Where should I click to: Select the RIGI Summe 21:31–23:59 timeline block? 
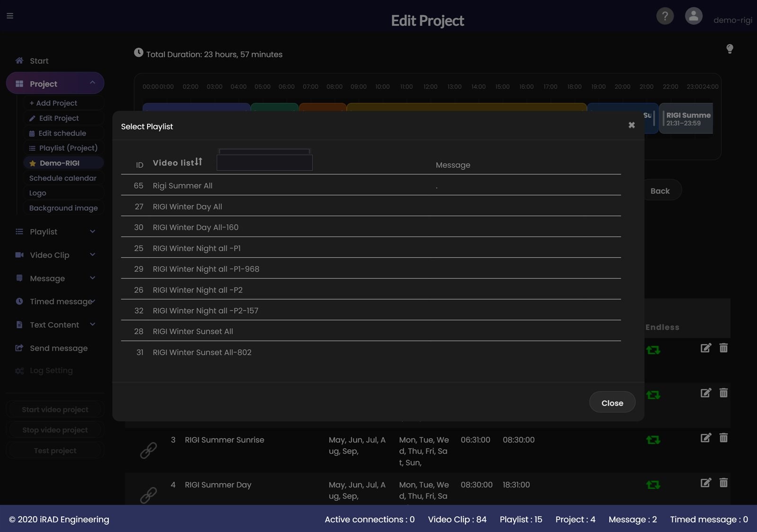[687, 119]
